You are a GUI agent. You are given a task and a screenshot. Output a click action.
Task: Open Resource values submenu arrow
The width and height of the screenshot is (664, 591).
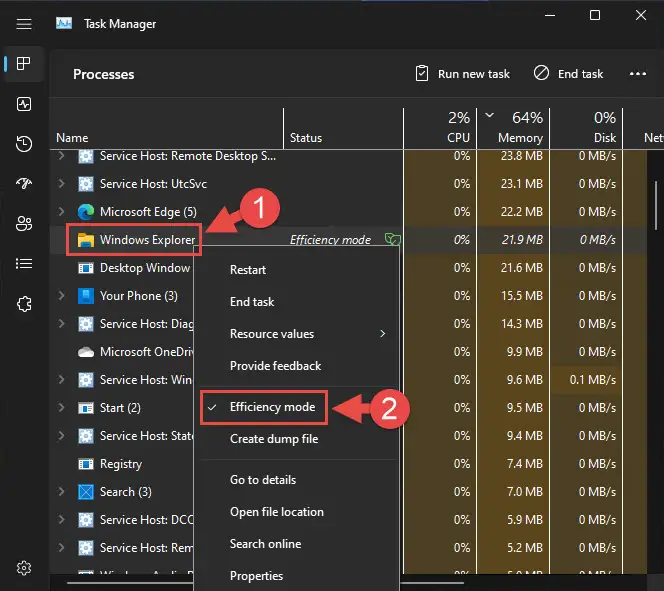point(382,334)
